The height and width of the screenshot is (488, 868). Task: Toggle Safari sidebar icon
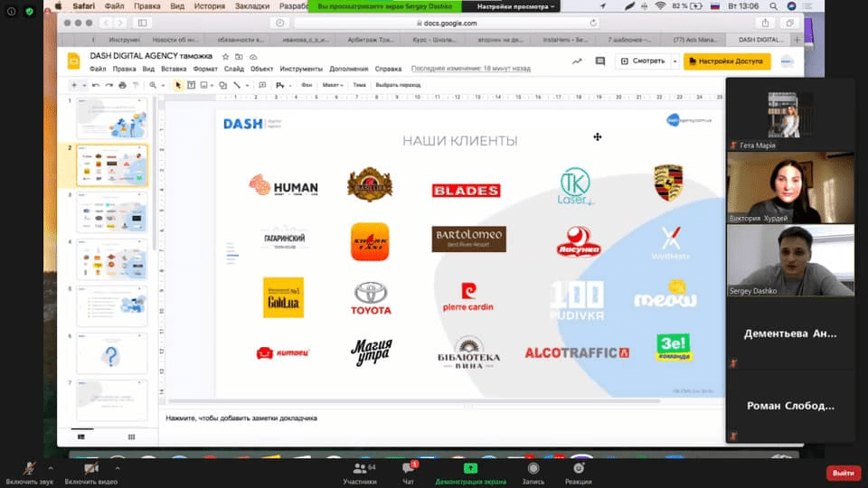pyautogui.click(x=142, y=23)
